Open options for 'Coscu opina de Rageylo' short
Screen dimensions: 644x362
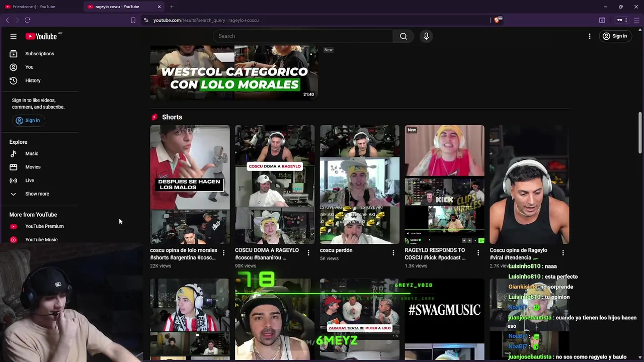pyautogui.click(x=563, y=253)
